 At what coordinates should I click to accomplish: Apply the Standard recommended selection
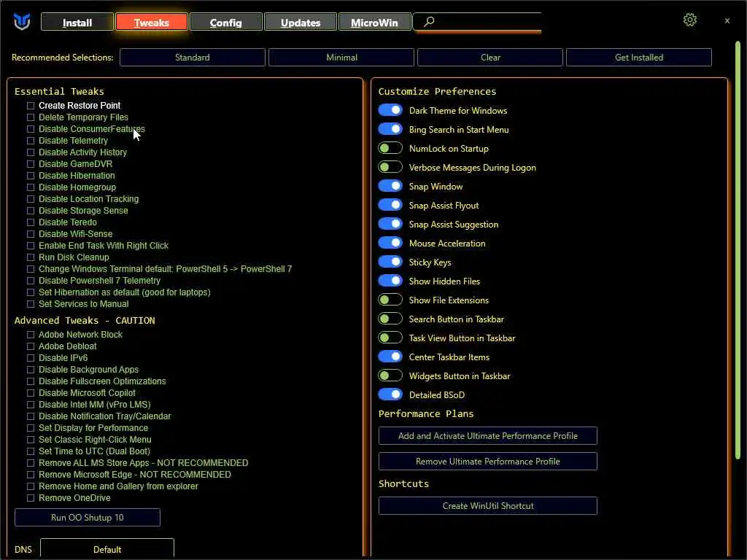[x=193, y=57]
